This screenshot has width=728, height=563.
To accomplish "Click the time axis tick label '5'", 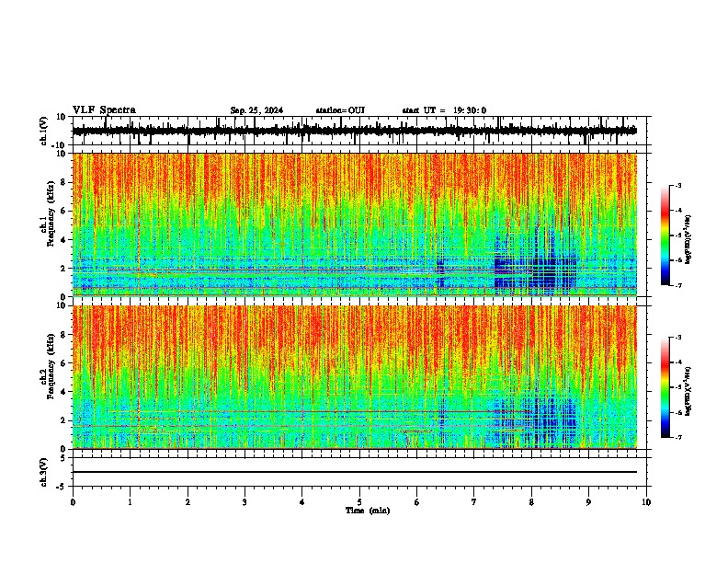I will pos(359,502).
